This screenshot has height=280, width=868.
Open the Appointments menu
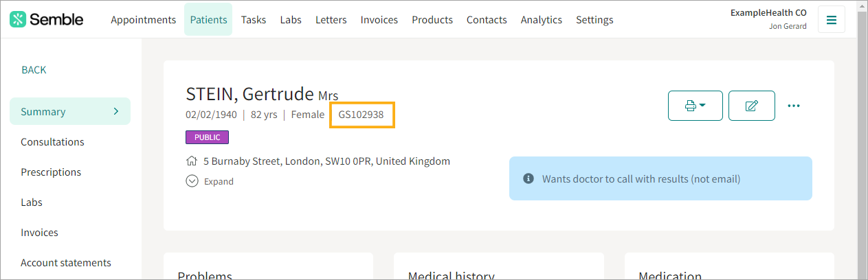tap(144, 20)
